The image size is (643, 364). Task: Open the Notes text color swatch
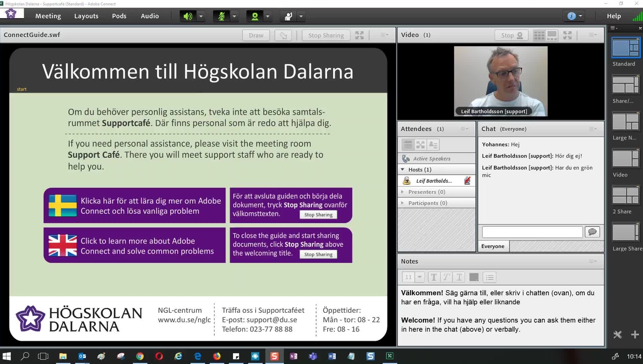tap(474, 277)
